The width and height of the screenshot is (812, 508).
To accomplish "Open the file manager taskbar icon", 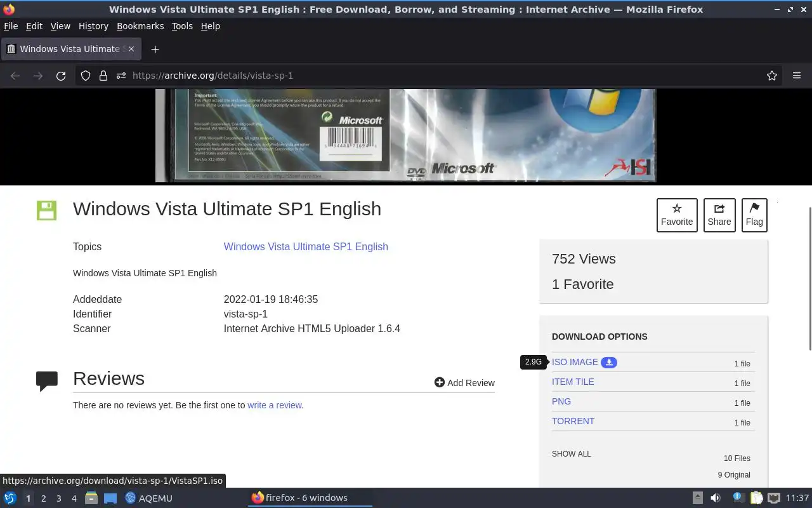I will click(x=91, y=498).
